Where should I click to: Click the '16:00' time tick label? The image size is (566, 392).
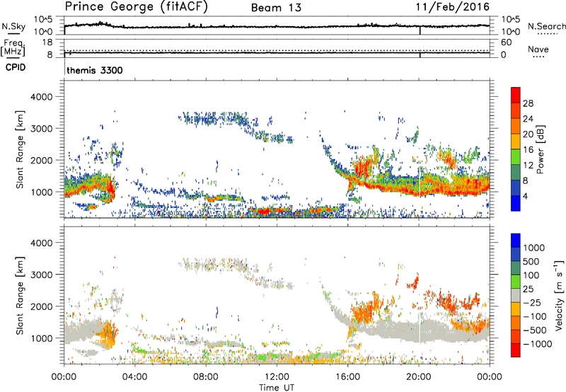tap(348, 377)
